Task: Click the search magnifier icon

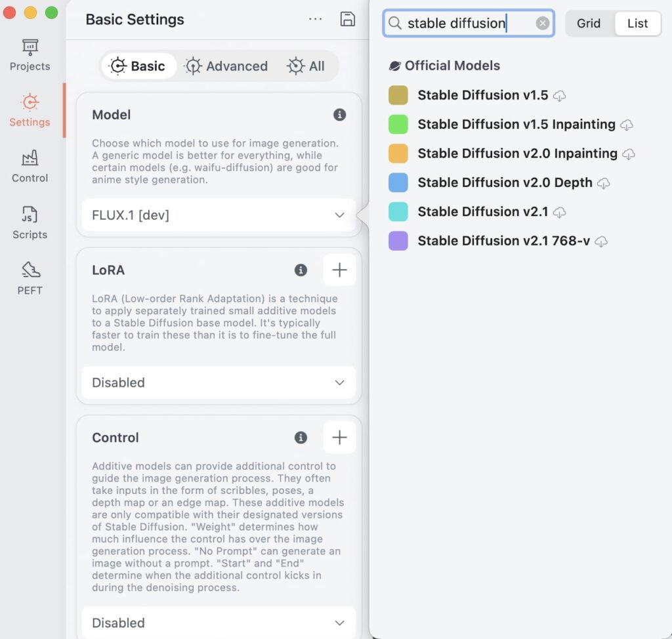Action: (394, 23)
